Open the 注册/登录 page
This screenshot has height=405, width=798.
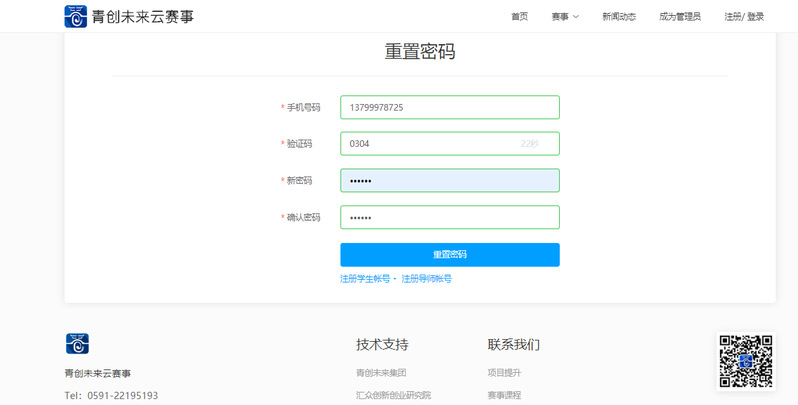(x=744, y=17)
